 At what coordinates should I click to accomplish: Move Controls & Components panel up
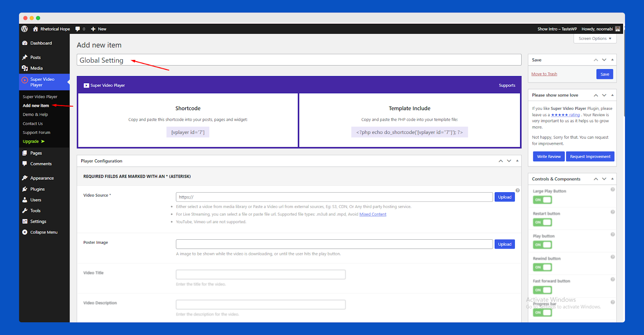[x=596, y=179]
